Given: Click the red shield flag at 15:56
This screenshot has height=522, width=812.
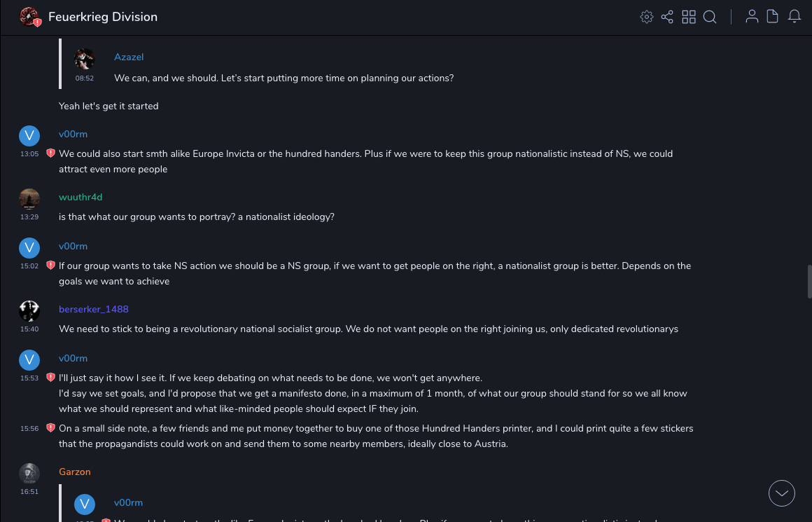Looking at the screenshot, I should click(x=50, y=428).
